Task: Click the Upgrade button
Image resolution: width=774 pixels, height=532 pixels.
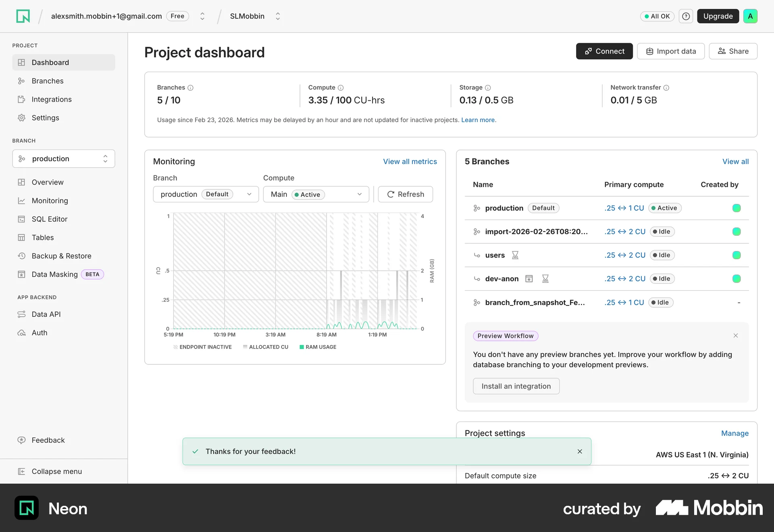Action: coord(718,16)
